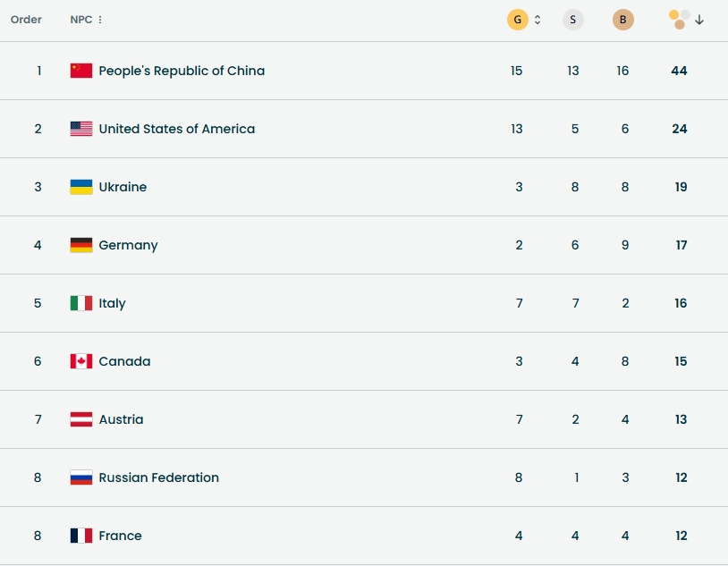The height and width of the screenshot is (566, 728).
Task: Click the silver medal column icon
Action: 573,19
